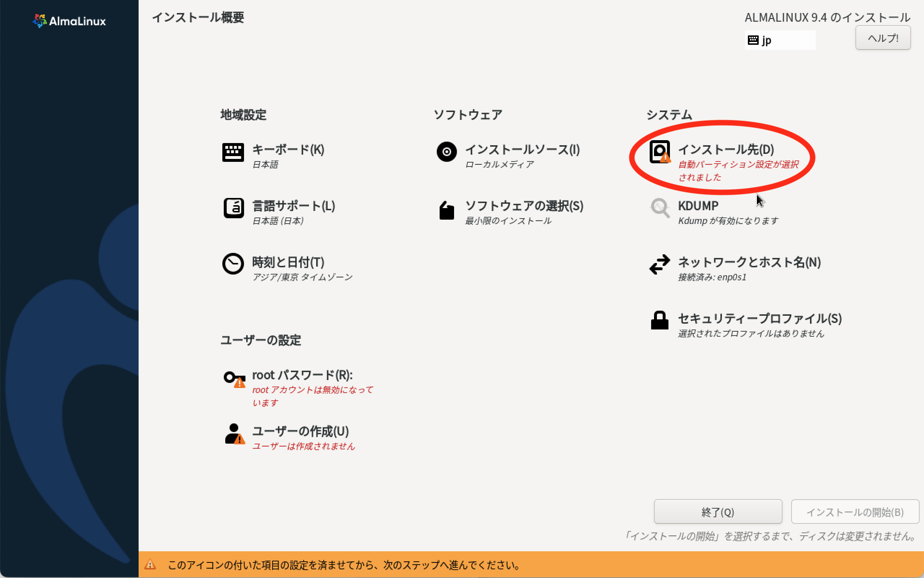Click the orange warning bar message
Image resolution: width=924 pixels, height=578 pixels.
[344, 565]
